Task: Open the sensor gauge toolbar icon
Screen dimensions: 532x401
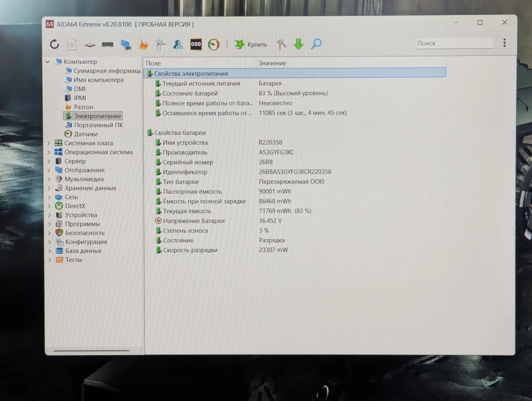Action: [214, 45]
